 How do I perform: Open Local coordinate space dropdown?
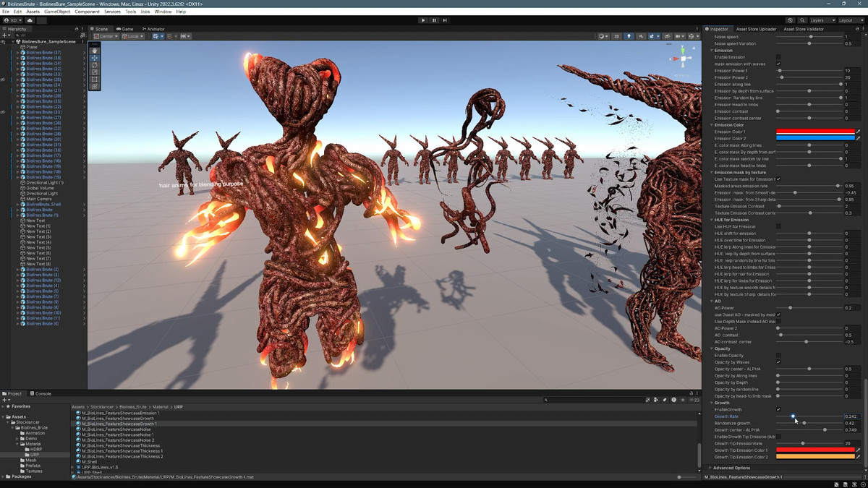(x=133, y=36)
